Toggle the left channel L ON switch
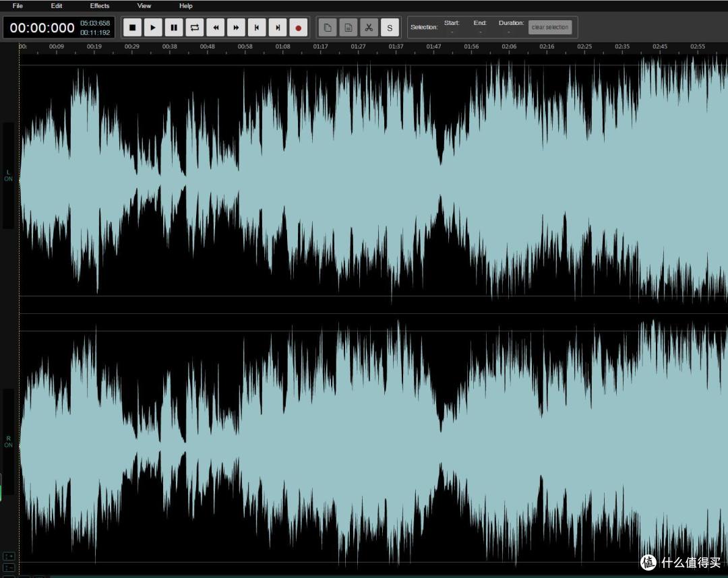728x578 pixels. click(8, 175)
